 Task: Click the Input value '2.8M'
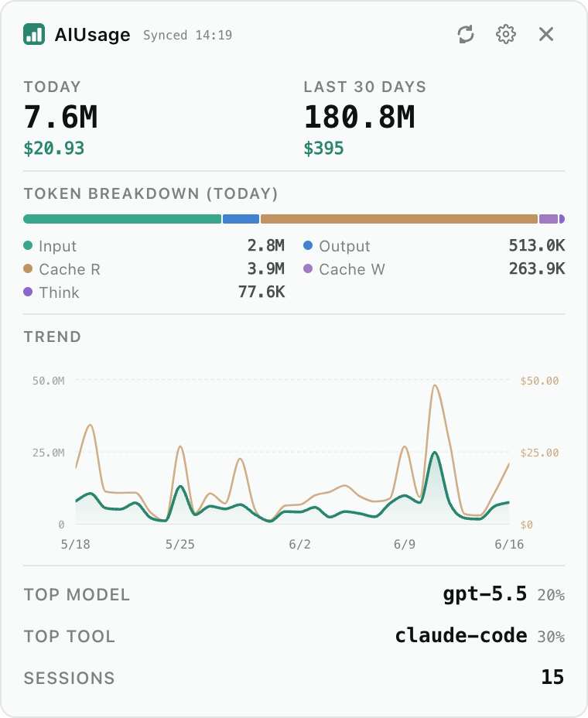[266, 245]
